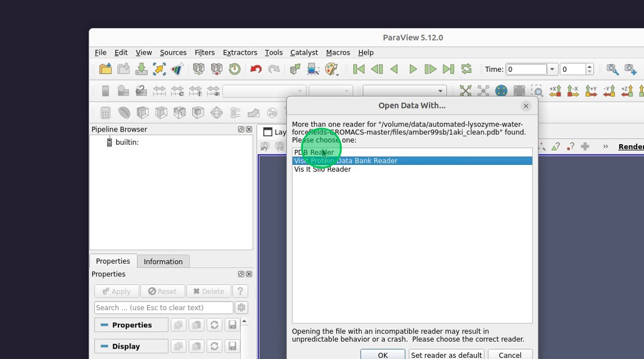Toggle animation loop playback
This screenshot has height=359, width=644.
click(466, 69)
